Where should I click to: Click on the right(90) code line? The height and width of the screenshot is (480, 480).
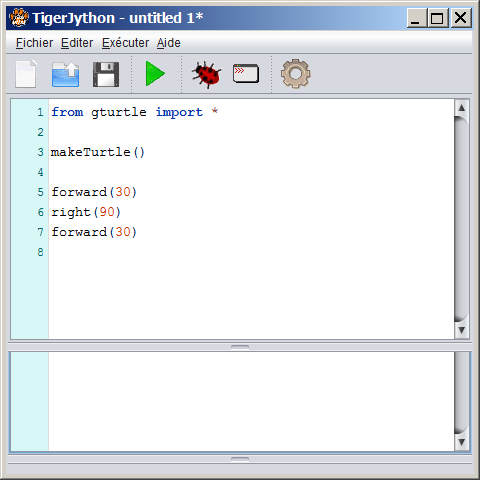[86, 212]
